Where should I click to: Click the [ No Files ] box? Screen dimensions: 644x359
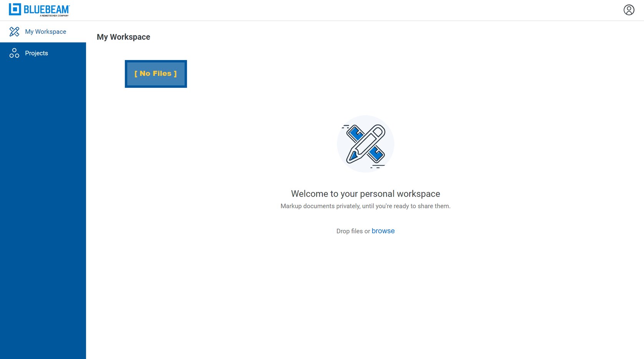155,73
